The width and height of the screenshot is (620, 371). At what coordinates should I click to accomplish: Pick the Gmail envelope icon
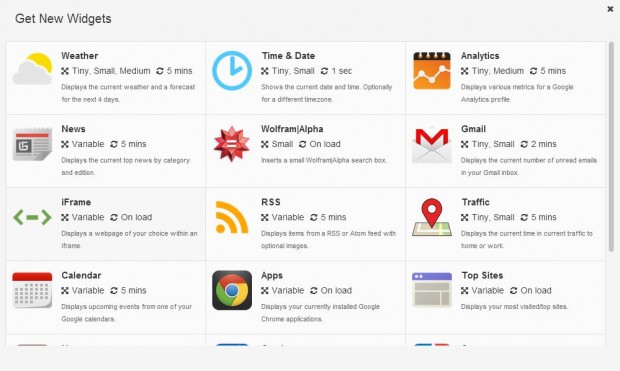(432, 145)
